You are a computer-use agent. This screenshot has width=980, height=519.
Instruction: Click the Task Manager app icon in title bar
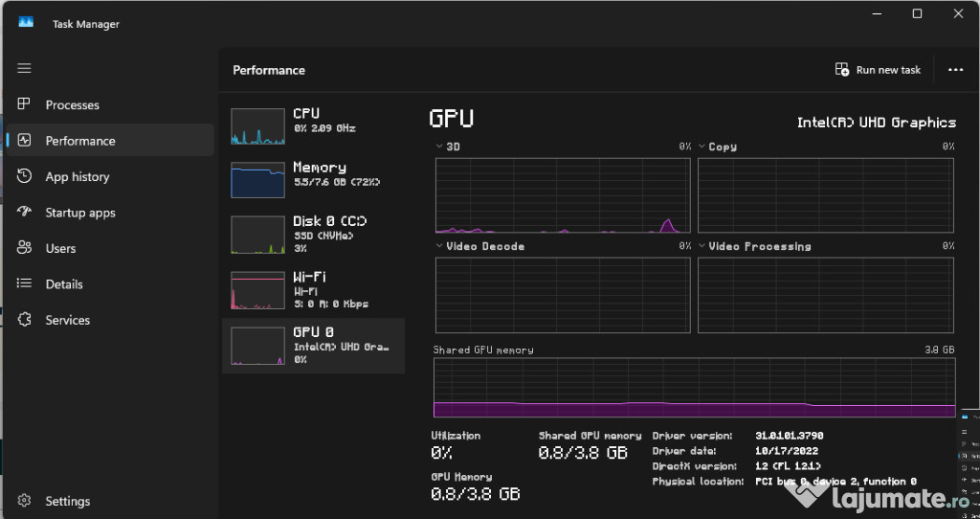(x=26, y=23)
